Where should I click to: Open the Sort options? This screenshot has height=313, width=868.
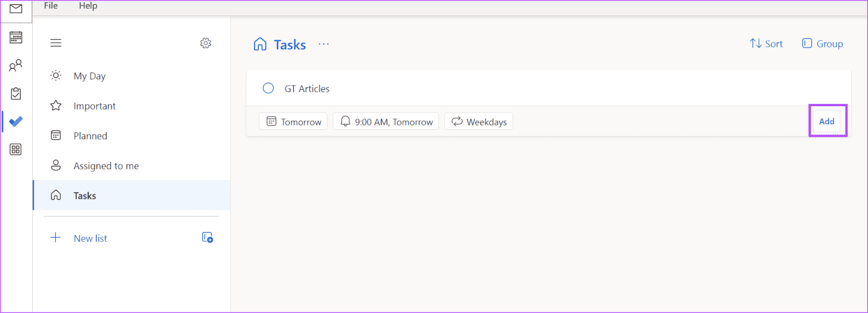(766, 44)
